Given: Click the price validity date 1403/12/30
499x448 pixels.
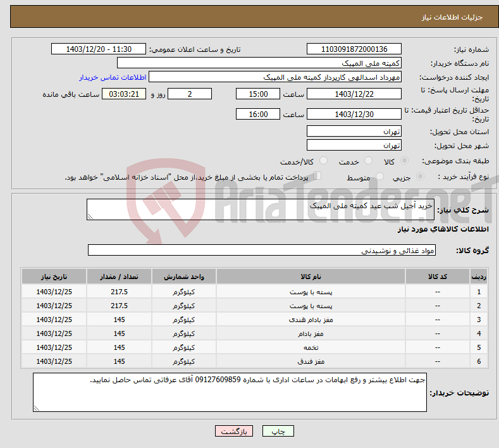Looking at the screenshot, I should pyautogui.click(x=354, y=114).
